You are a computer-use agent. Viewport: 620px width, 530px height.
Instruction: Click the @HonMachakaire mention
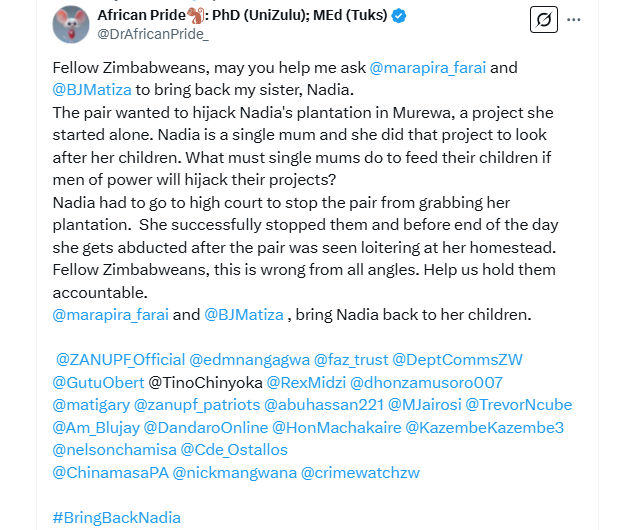pyautogui.click(x=335, y=428)
